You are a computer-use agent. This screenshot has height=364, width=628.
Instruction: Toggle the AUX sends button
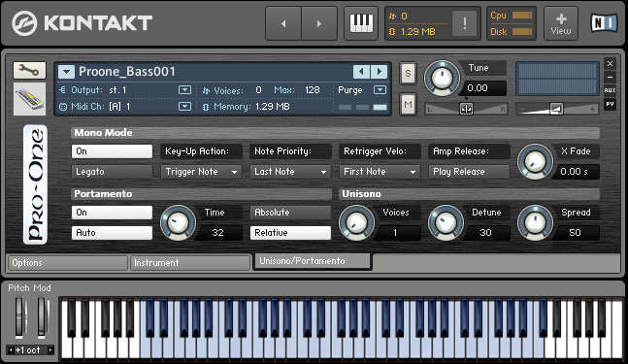tap(610, 90)
